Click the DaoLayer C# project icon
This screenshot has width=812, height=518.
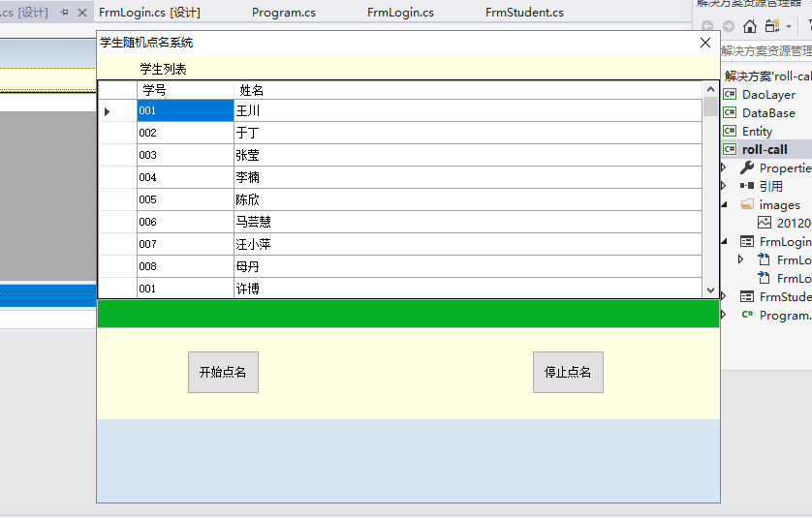(x=730, y=94)
